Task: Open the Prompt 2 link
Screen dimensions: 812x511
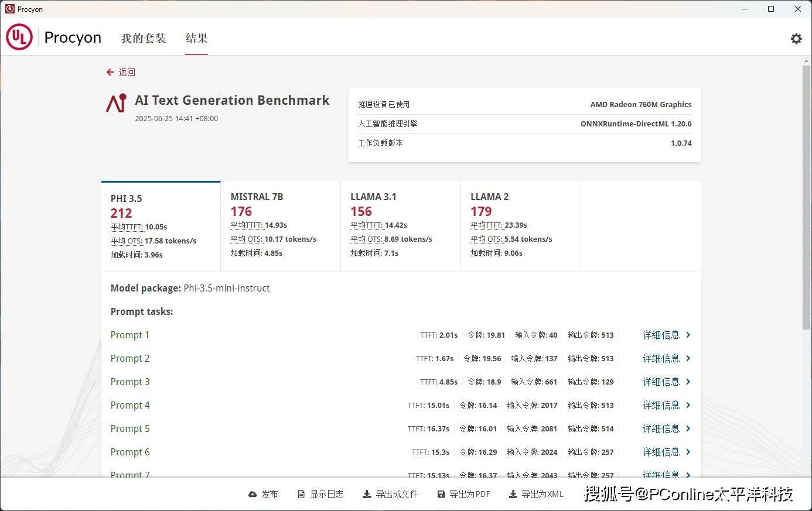Action: [x=130, y=358]
